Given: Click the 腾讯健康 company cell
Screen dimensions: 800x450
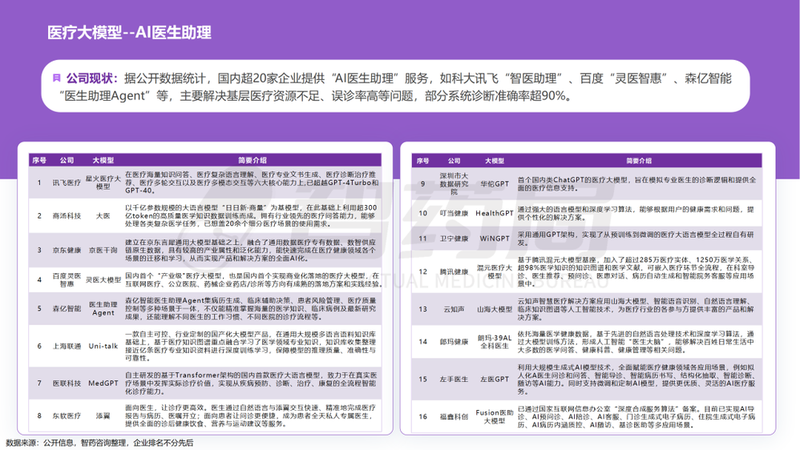Looking at the screenshot, I should click(454, 271).
